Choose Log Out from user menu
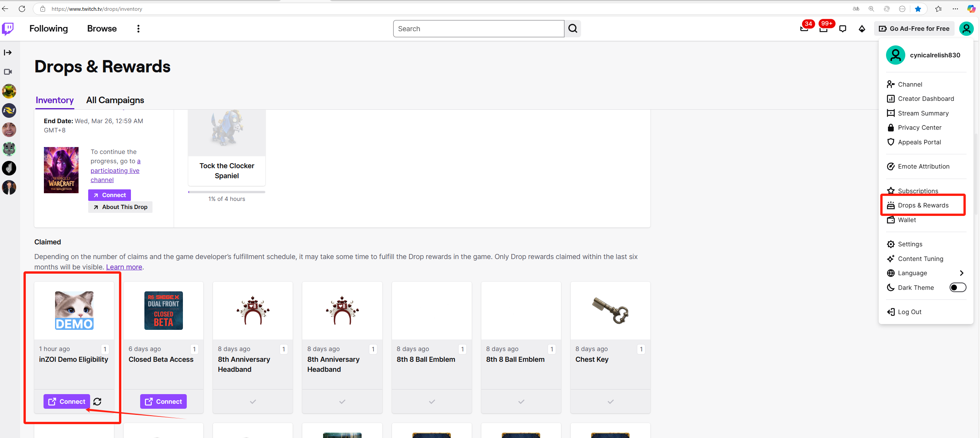Viewport: 980px width, 438px height. point(926,312)
